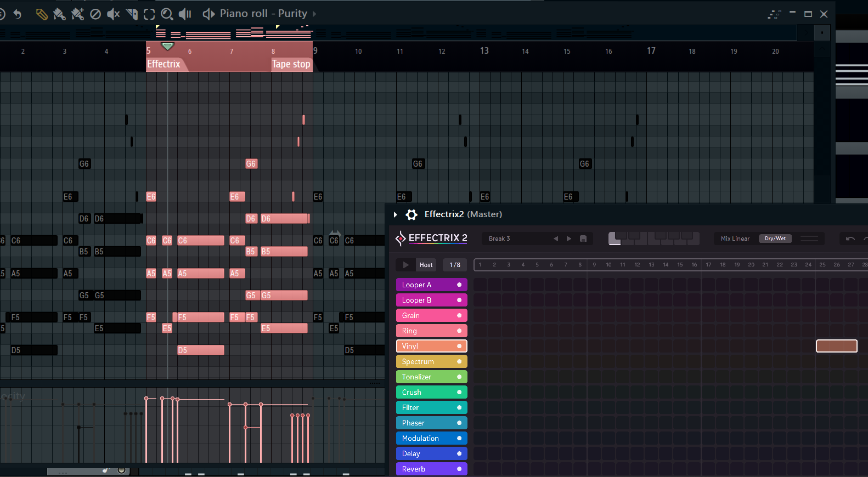This screenshot has height=477, width=868.
Task: Open the Effectrix2 window menu triangle
Action: (395, 214)
